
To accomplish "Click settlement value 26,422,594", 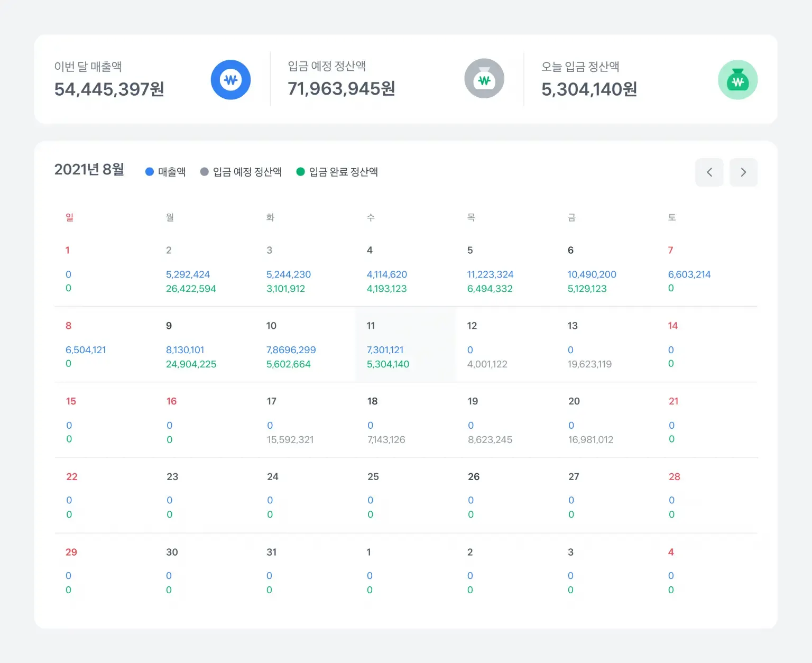I will click(191, 289).
